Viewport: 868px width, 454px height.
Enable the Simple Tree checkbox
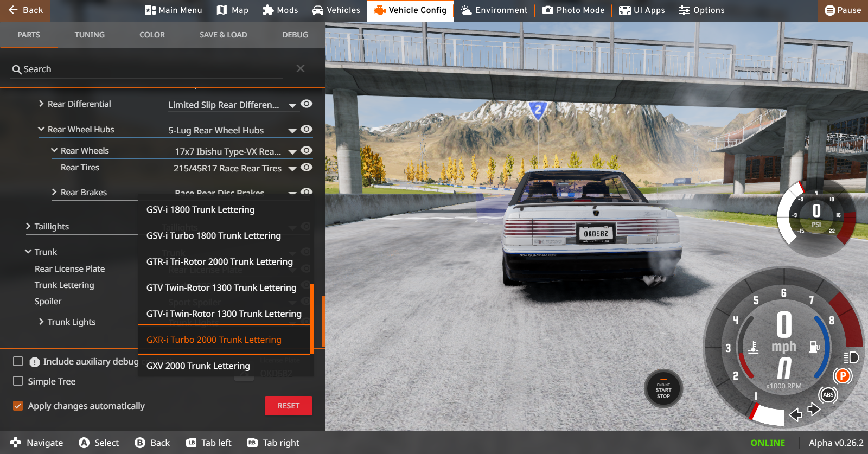(x=18, y=381)
